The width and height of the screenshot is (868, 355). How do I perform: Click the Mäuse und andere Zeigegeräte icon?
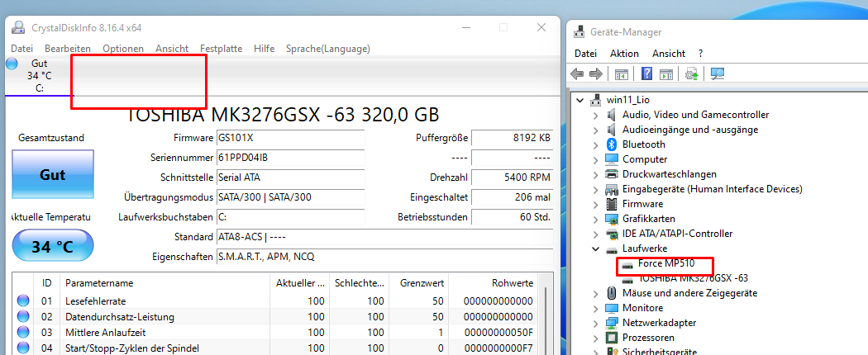pos(612,293)
